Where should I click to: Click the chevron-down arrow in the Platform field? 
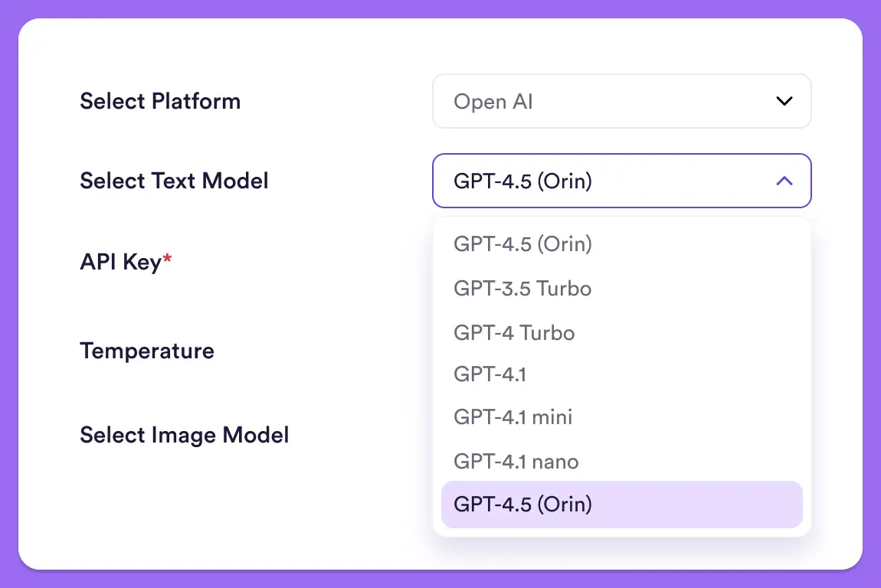(784, 101)
